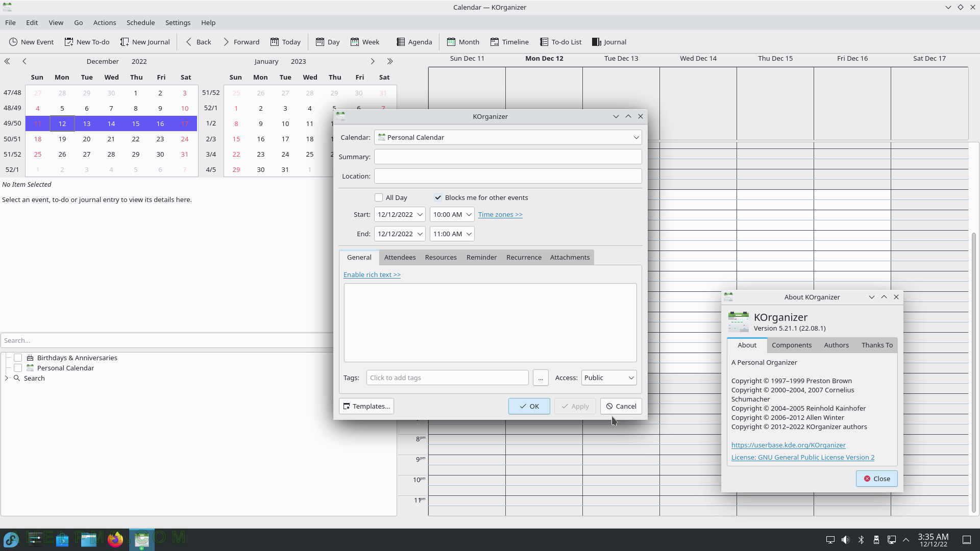
Task: Click into the Location field
Action: [x=508, y=176]
